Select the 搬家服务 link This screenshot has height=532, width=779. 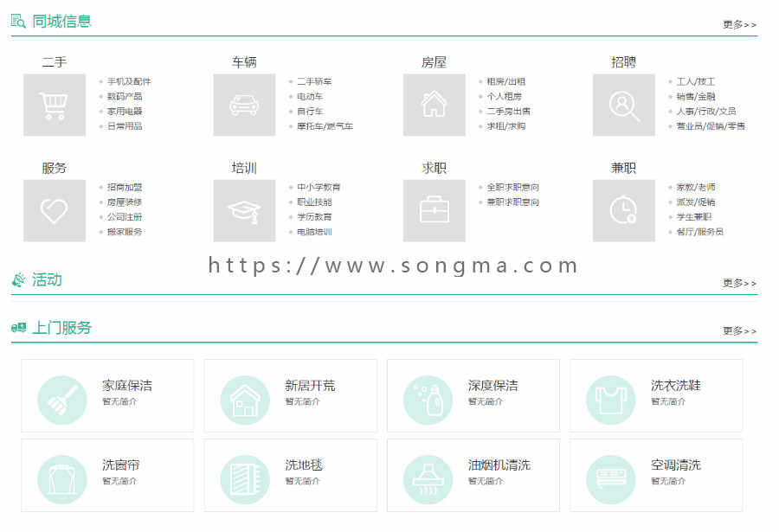125,232
